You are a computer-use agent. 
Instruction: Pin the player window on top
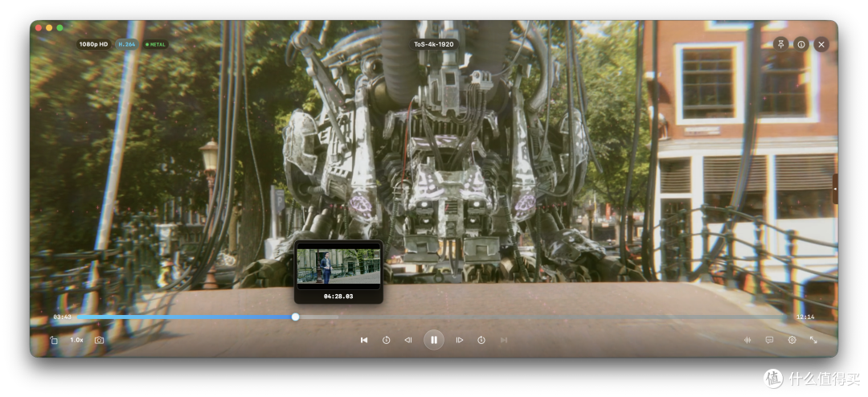tap(781, 44)
